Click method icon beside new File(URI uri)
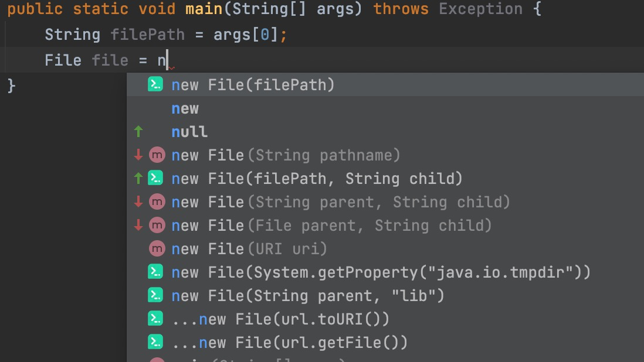This screenshot has height=362, width=644. [155, 248]
